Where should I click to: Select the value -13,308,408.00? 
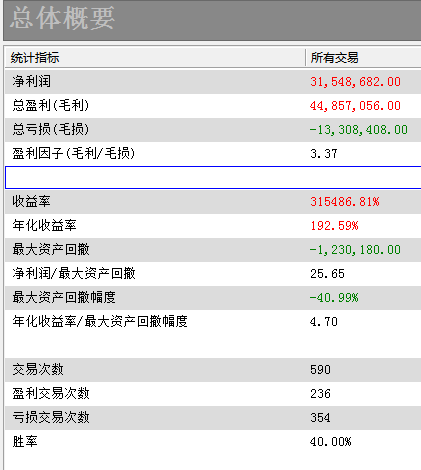(x=359, y=130)
